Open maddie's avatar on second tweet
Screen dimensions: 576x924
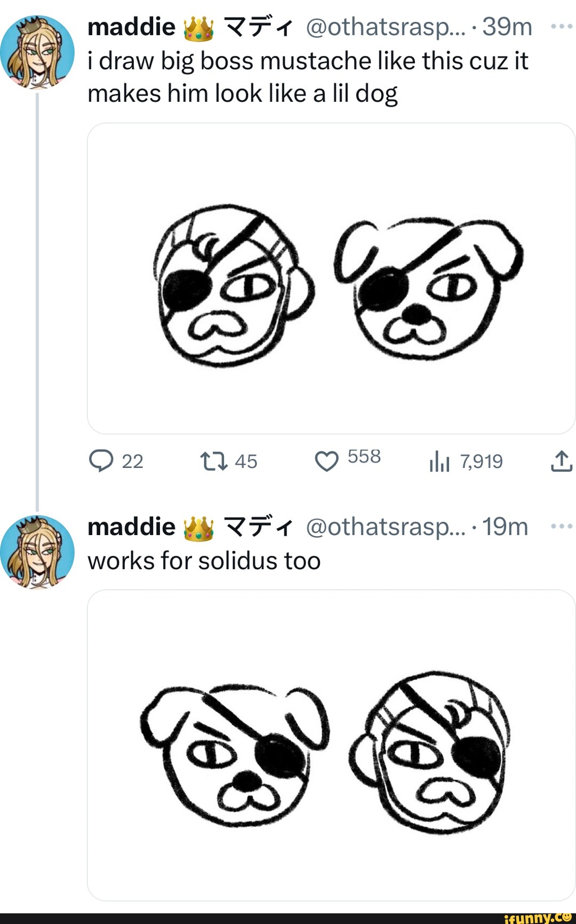point(37,552)
